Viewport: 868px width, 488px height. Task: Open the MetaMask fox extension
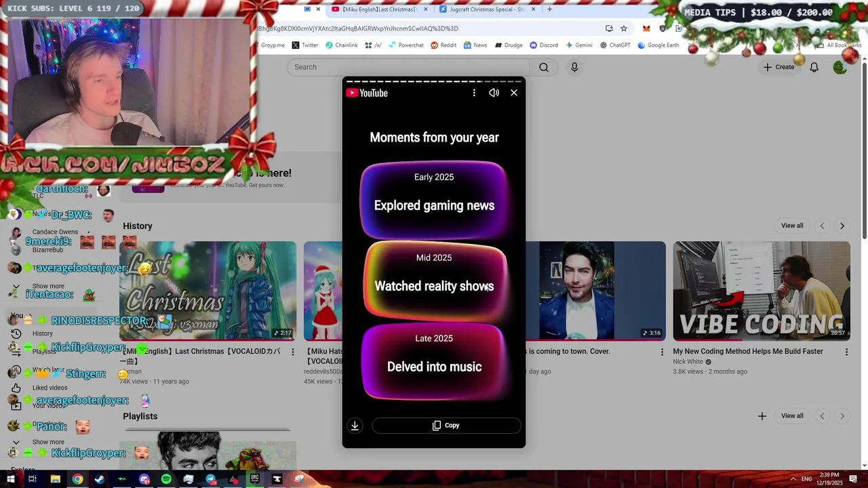[646, 28]
